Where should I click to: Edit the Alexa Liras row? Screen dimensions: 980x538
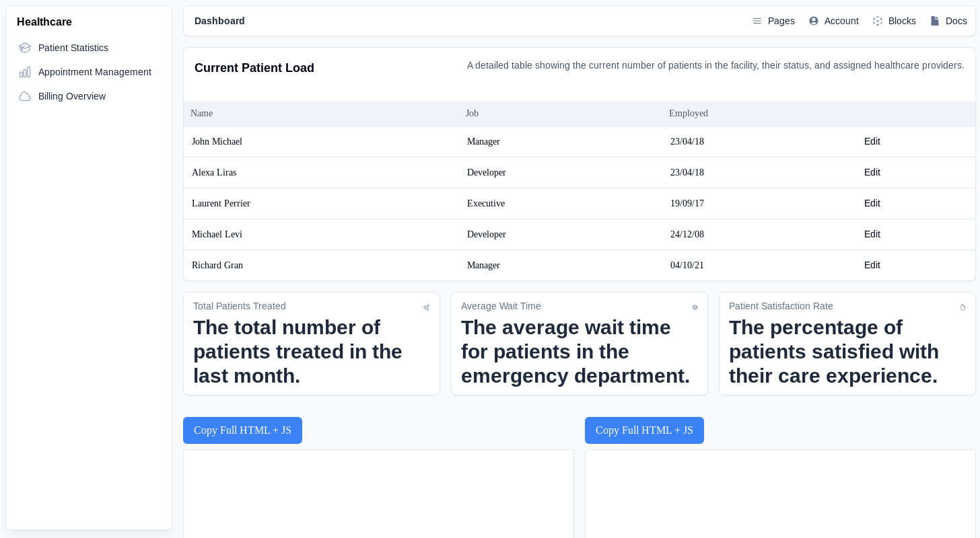tap(872, 172)
